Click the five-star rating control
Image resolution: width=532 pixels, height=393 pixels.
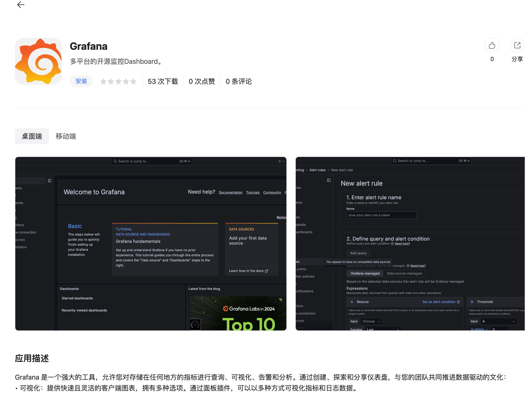118,82
